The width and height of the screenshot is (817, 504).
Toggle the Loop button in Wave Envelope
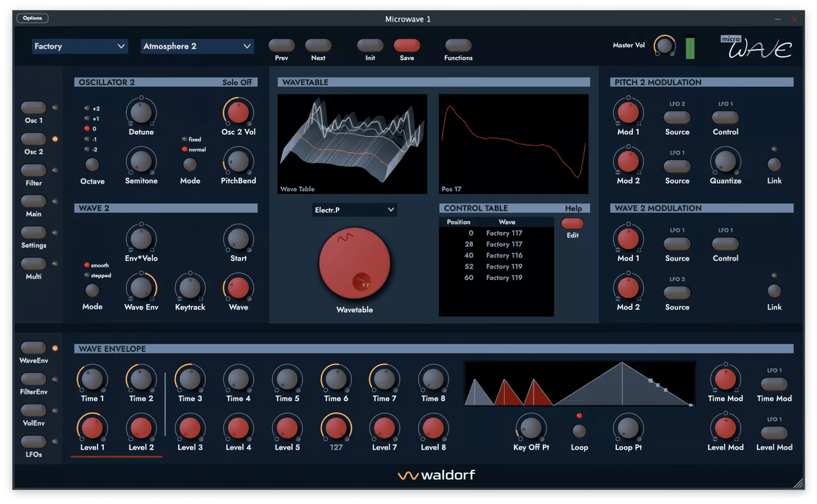coord(579,430)
